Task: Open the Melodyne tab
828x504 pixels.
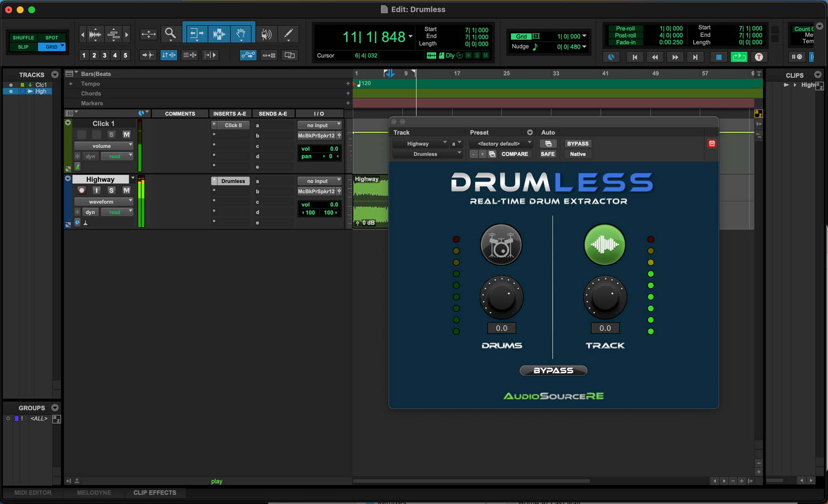Action: click(x=94, y=492)
